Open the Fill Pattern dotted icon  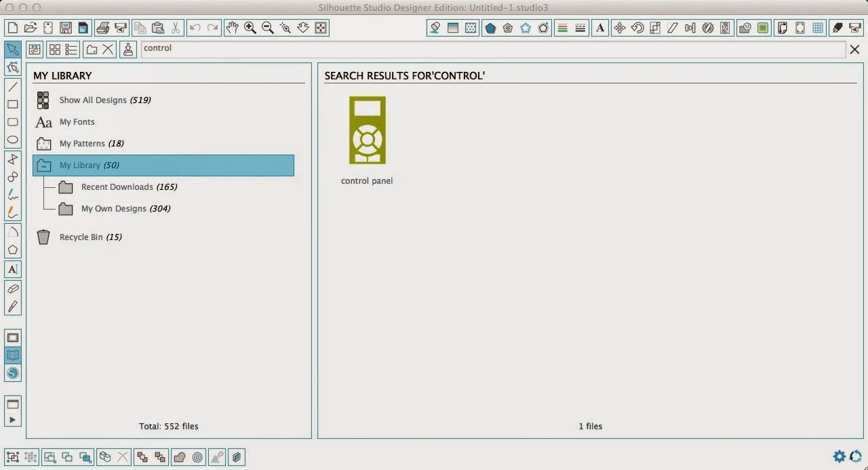[471, 28]
